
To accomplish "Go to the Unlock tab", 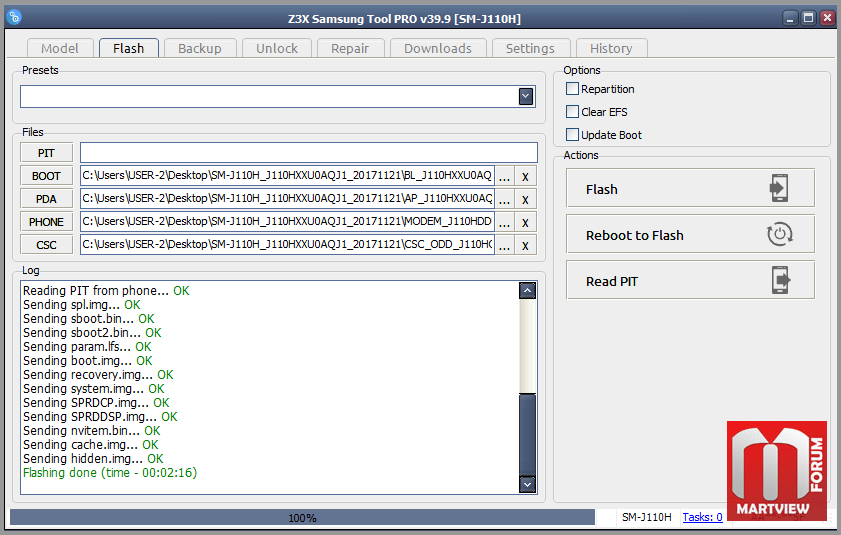I will click(277, 48).
